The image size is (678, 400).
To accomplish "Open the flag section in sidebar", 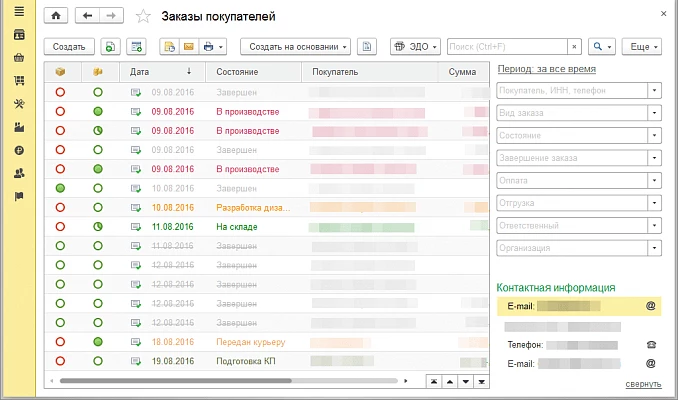I will (19, 197).
